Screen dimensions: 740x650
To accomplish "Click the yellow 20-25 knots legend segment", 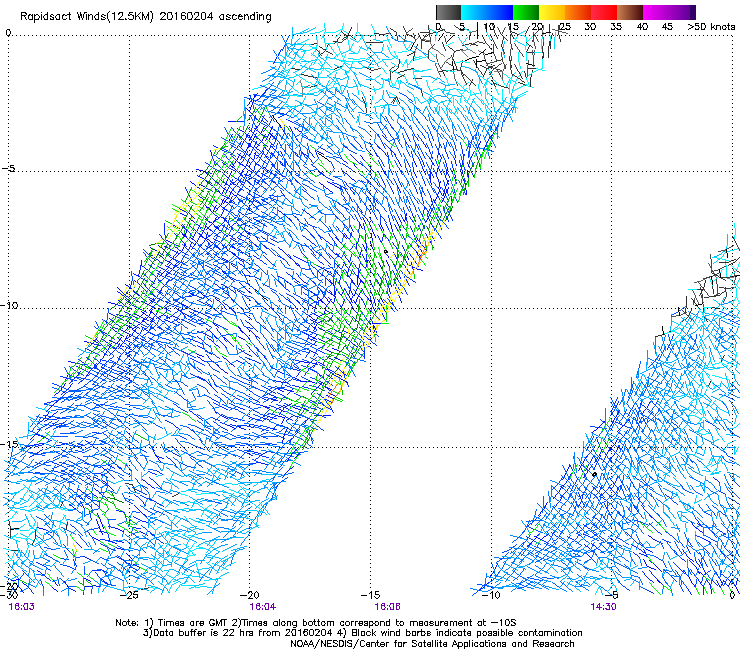I will coord(552,12).
